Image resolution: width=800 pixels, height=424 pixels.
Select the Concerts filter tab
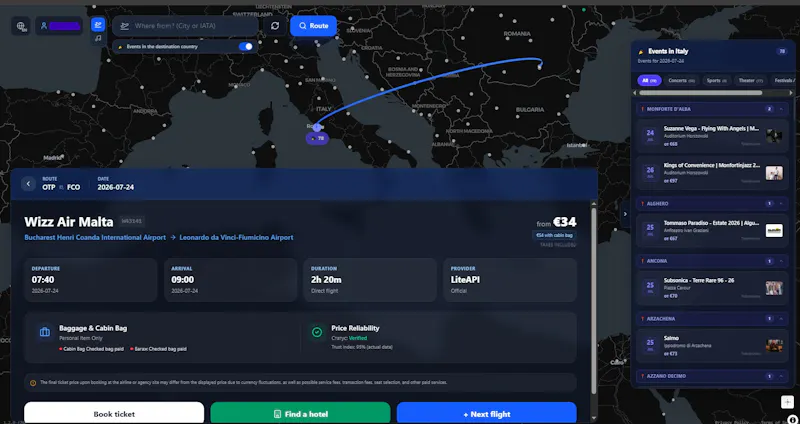tap(682, 81)
